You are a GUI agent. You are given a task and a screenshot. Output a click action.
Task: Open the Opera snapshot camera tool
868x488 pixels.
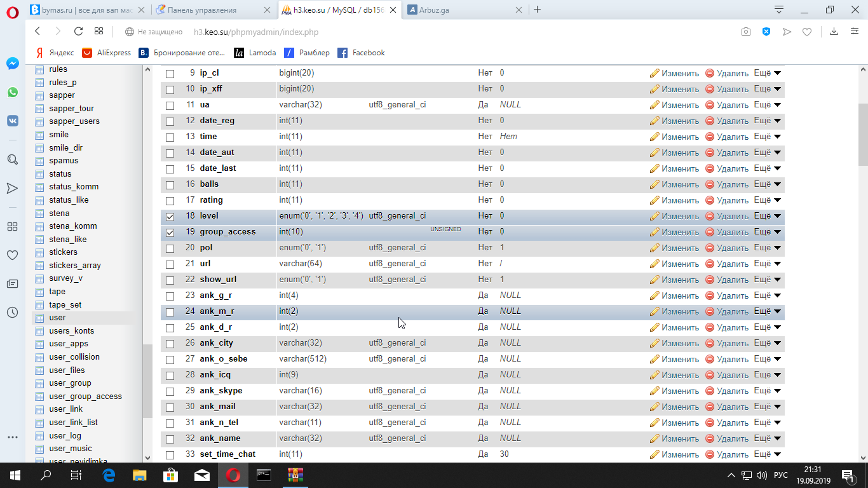point(746,32)
